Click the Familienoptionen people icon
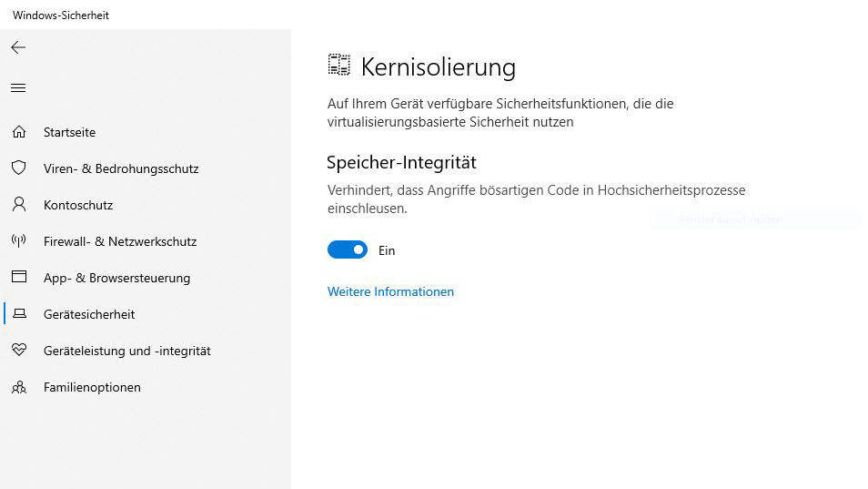The image size is (868, 489). 18,387
